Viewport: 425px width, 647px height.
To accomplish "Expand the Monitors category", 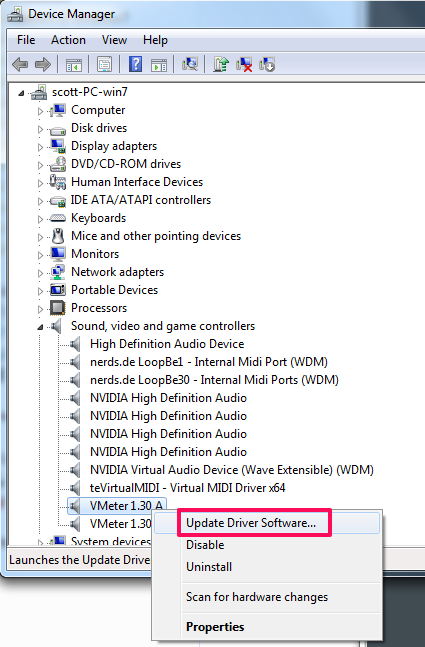I will (x=40, y=255).
